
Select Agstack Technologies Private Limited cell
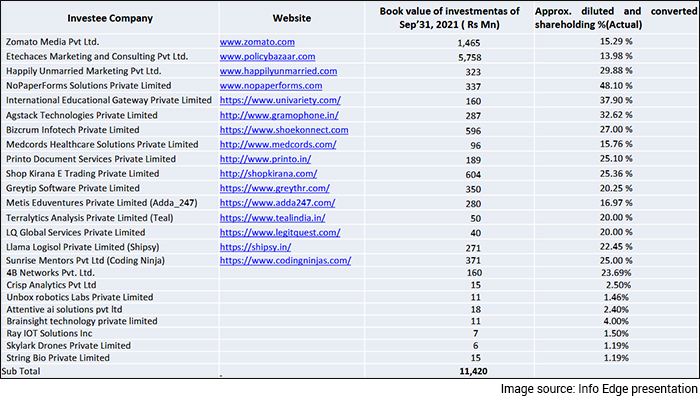tap(82, 115)
